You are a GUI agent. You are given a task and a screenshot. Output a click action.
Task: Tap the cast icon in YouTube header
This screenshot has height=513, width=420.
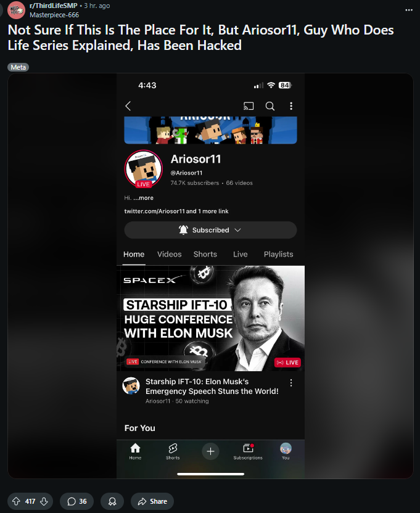tap(249, 106)
